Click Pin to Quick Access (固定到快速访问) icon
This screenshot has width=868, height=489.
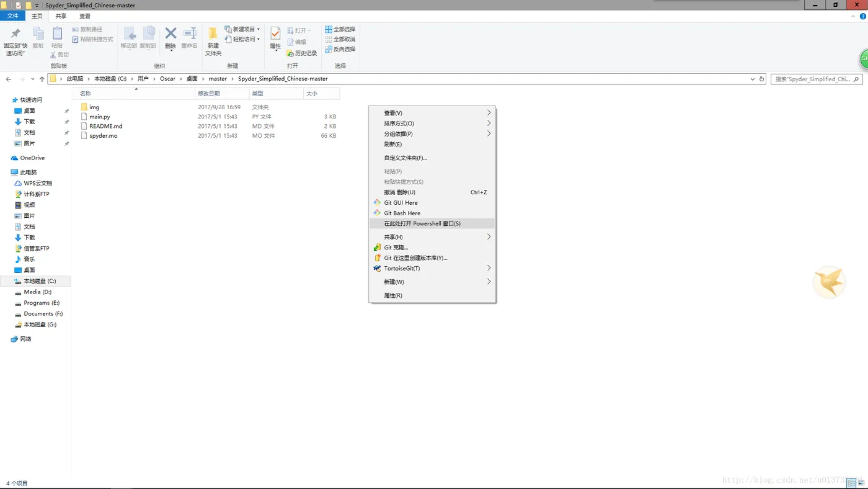coord(16,34)
